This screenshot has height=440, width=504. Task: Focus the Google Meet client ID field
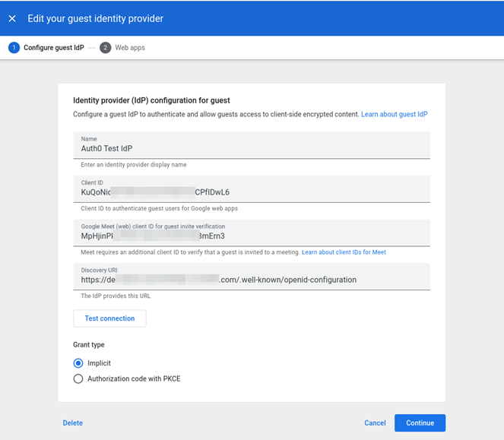tap(251, 236)
